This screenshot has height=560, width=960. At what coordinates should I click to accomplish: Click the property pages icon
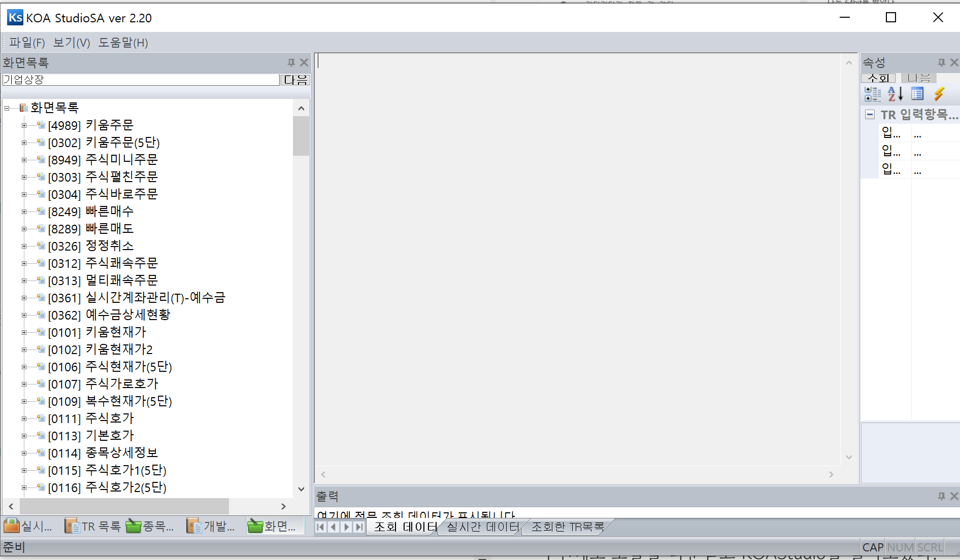[917, 94]
